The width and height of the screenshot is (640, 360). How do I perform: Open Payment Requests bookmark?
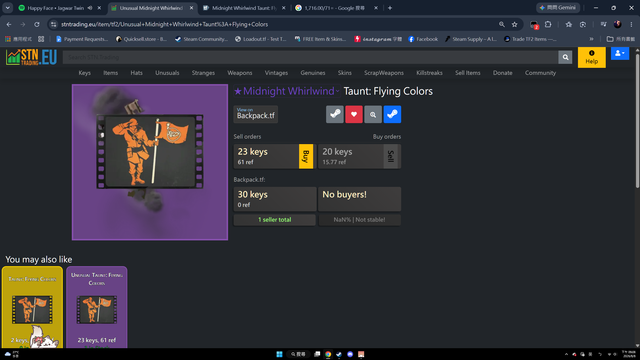pos(82,39)
